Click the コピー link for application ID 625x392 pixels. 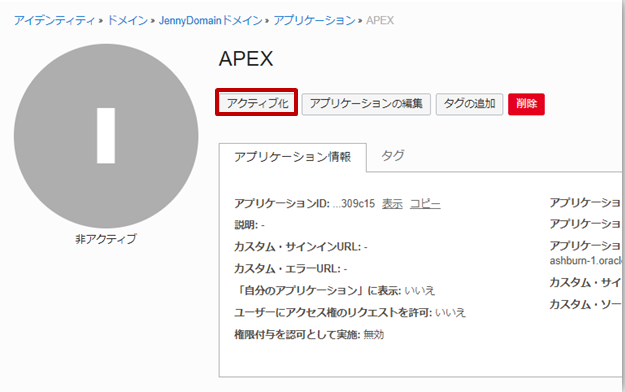425,204
